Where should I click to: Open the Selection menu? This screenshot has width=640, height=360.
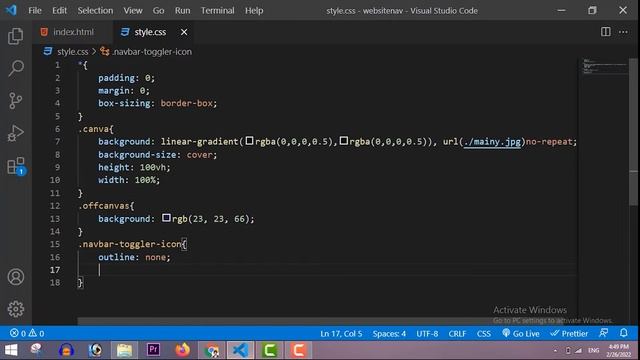coord(95,11)
